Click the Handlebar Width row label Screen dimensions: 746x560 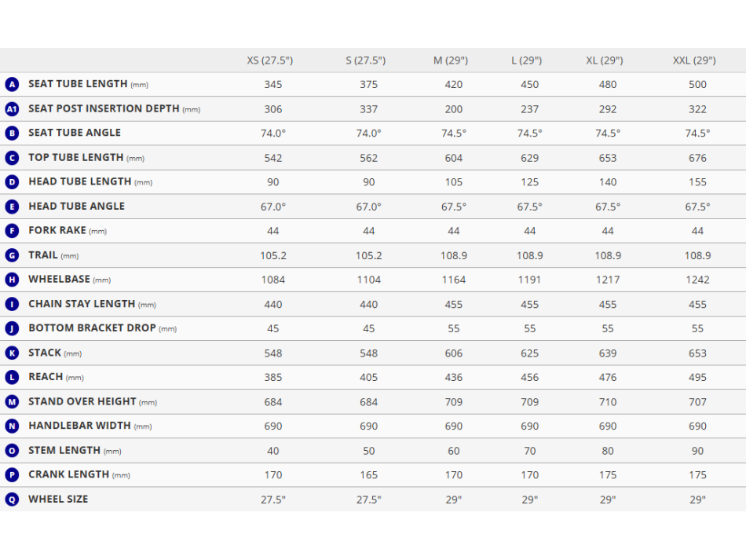[x=79, y=426]
